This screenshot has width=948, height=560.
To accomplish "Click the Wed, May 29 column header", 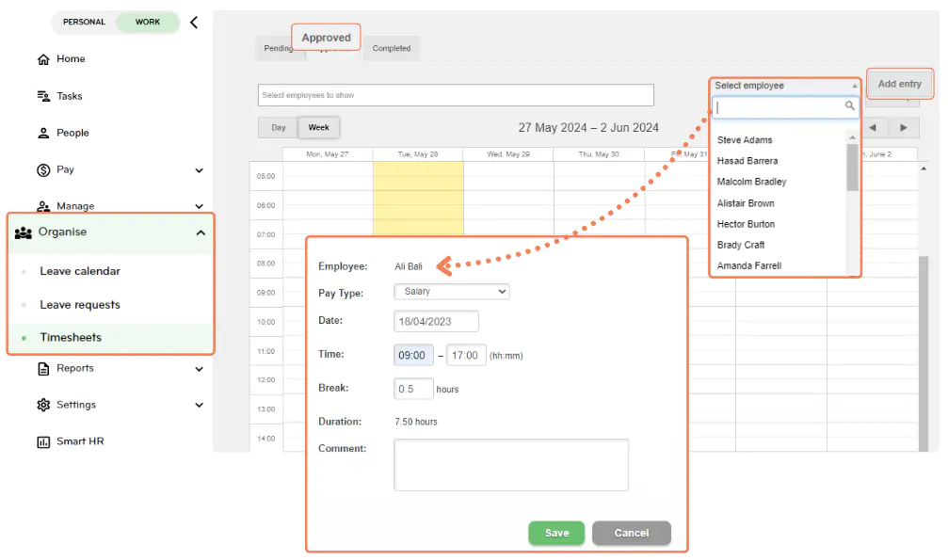I will point(508,154).
